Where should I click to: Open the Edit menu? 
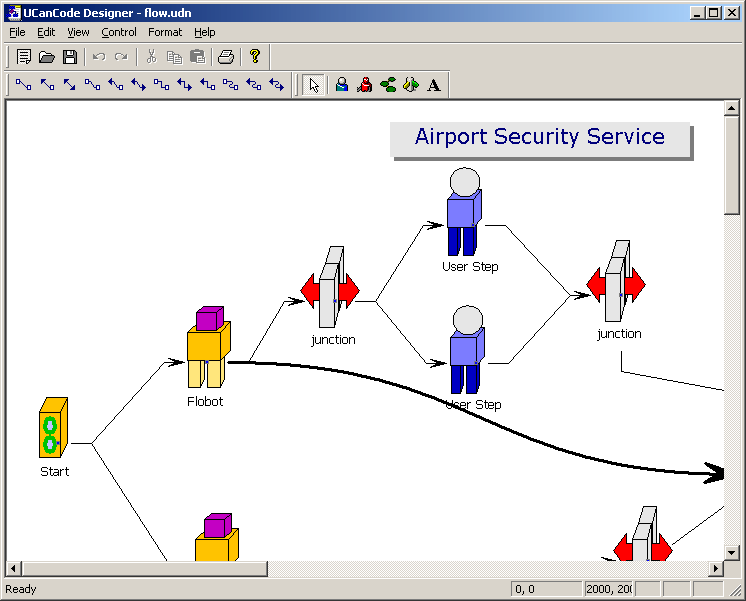point(46,32)
